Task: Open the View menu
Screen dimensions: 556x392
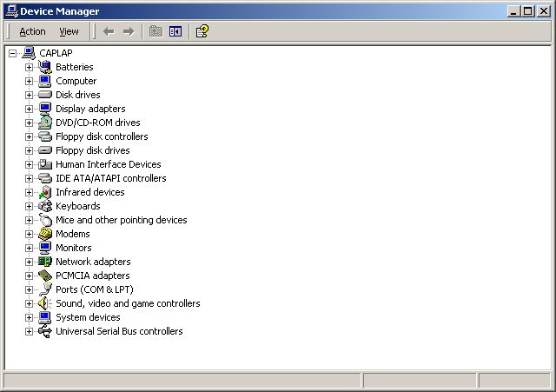Action: point(69,31)
